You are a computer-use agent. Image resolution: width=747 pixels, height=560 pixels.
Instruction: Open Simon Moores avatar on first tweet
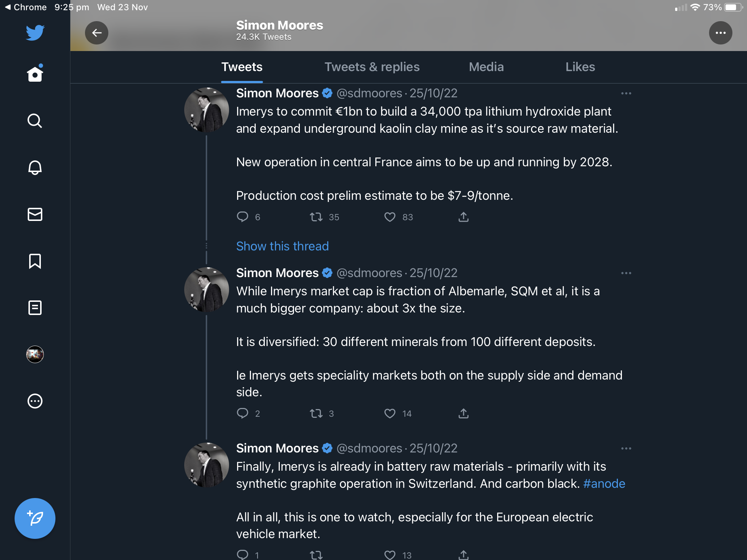coord(206,110)
